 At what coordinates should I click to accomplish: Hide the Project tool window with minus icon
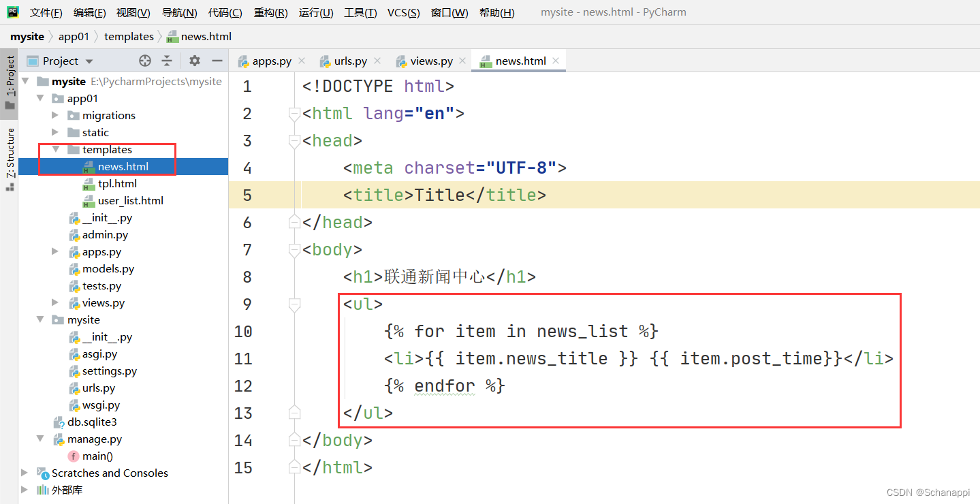click(x=217, y=61)
